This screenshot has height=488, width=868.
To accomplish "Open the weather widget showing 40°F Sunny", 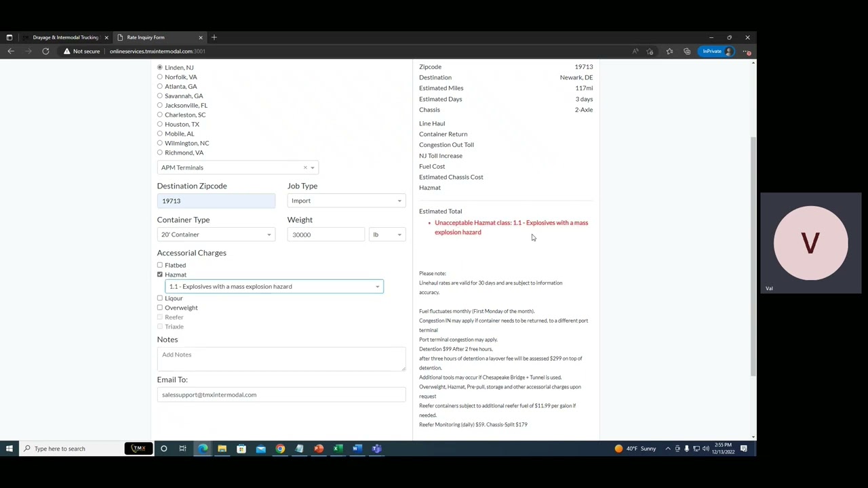I will 635,449.
